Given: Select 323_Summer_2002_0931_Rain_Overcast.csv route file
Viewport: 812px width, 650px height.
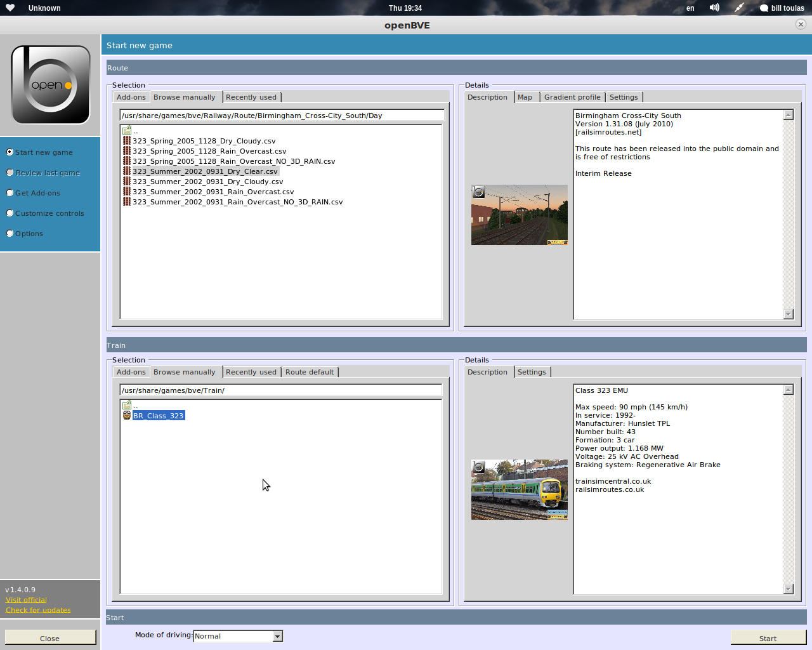Looking at the screenshot, I should (213, 192).
